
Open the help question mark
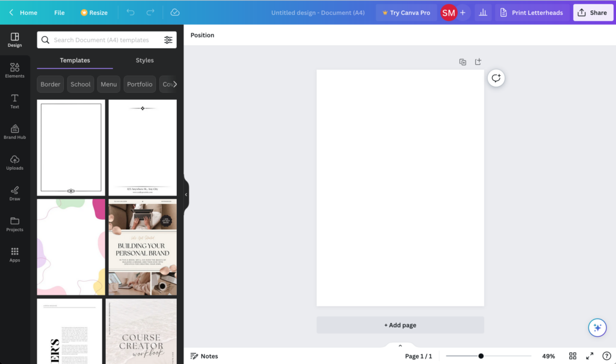point(606,356)
